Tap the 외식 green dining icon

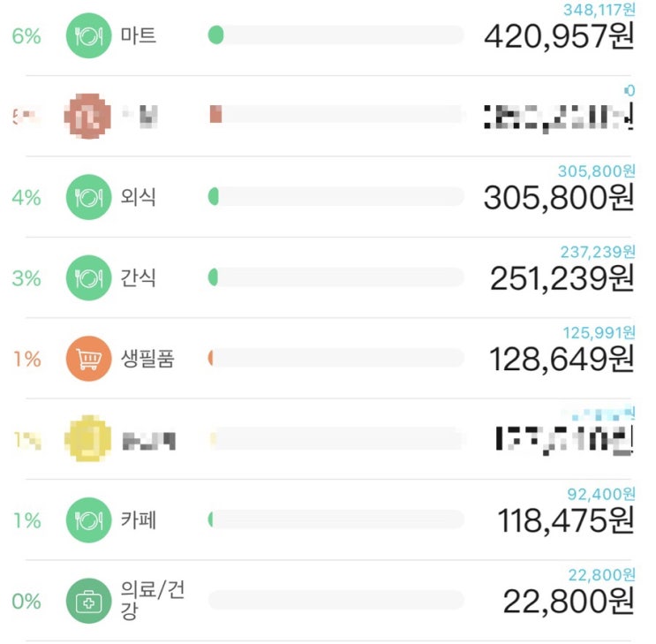(88, 197)
